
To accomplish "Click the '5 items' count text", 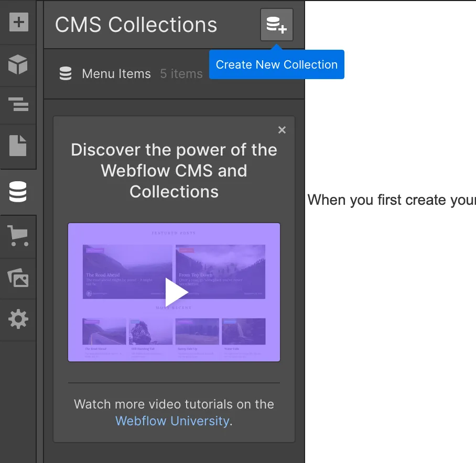I will [x=181, y=74].
